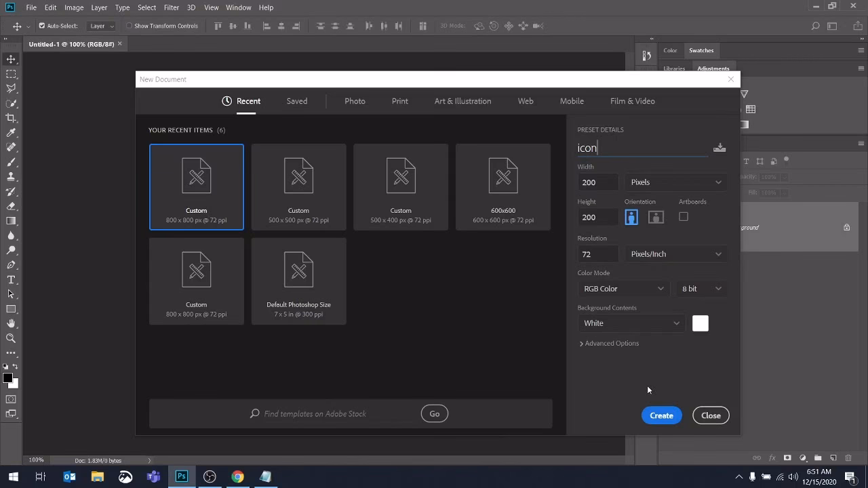
Task: Select the 600x600 recent preset thumbnail
Action: click(502, 186)
